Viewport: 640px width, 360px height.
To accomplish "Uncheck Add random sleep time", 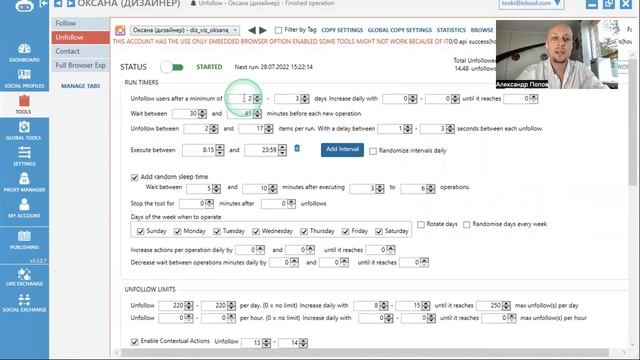I will 134,177.
